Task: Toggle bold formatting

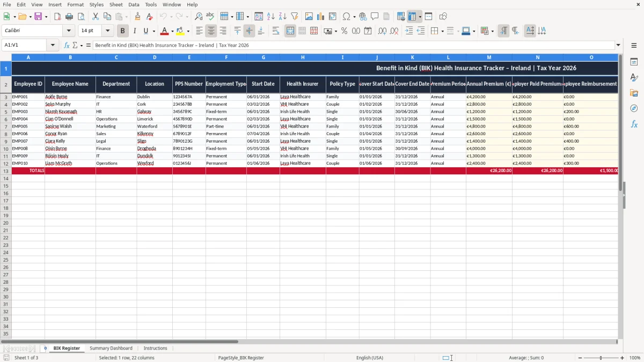Action: click(x=123, y=31)
